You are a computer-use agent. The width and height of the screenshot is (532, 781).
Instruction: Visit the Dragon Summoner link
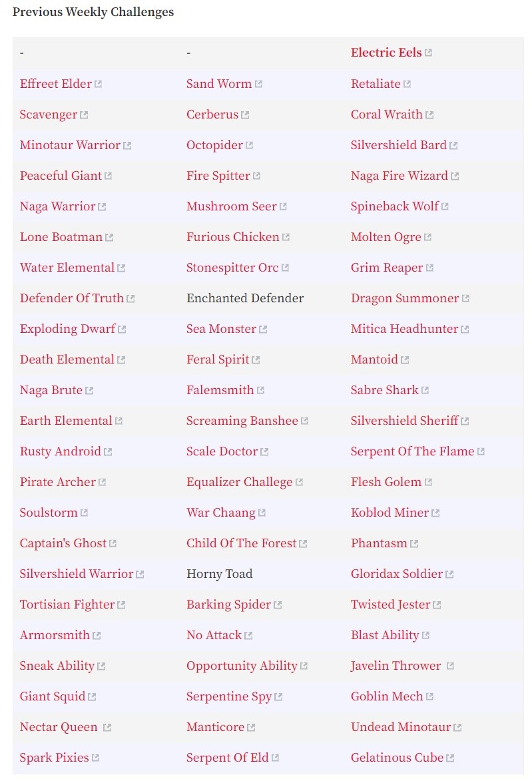click(x=404, y=298)
